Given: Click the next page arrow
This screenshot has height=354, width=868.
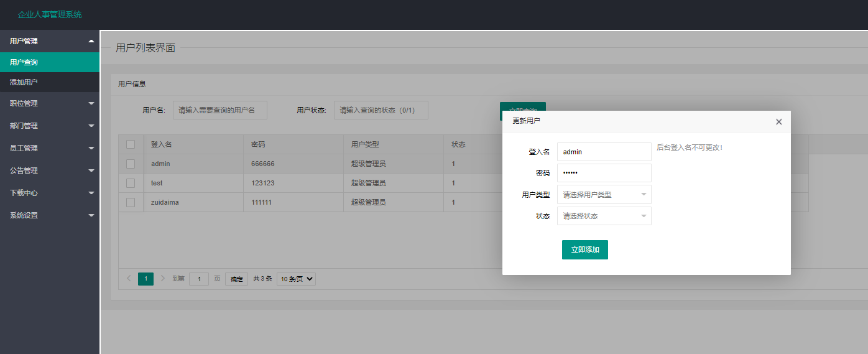Looking at the screenshot, I should tap(163, 279).
